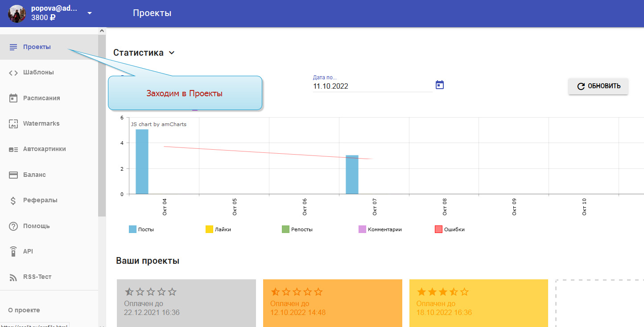Image resolution: width=644 pixels, height=327 pixels.
Task: Click the Watermarks image icon
Action: point(13,124)
